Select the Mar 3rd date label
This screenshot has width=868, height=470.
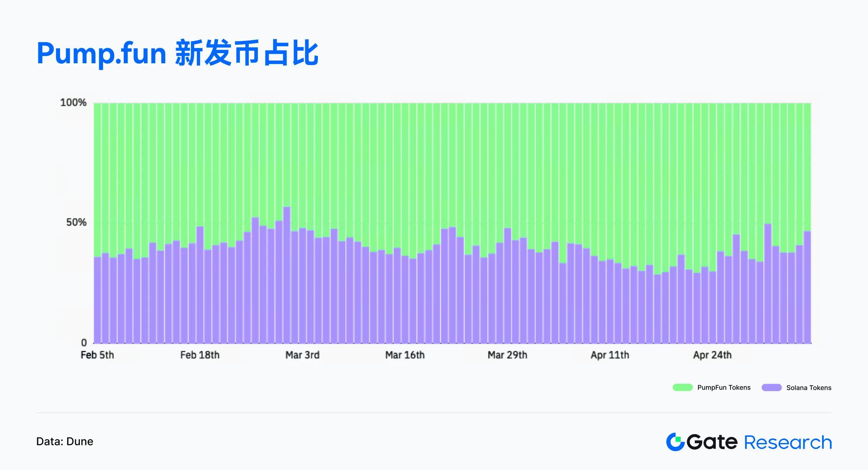pyautogui.click(x=302, y=355)
